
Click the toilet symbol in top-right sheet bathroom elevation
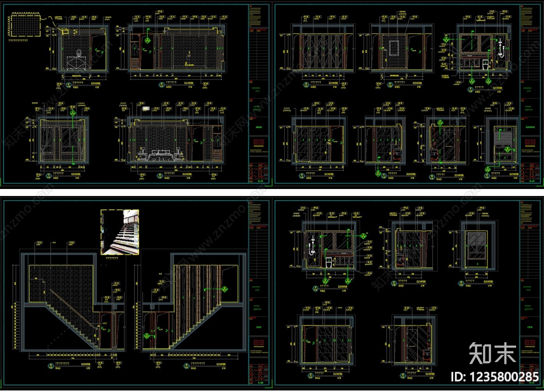click(x=485, y=65)
